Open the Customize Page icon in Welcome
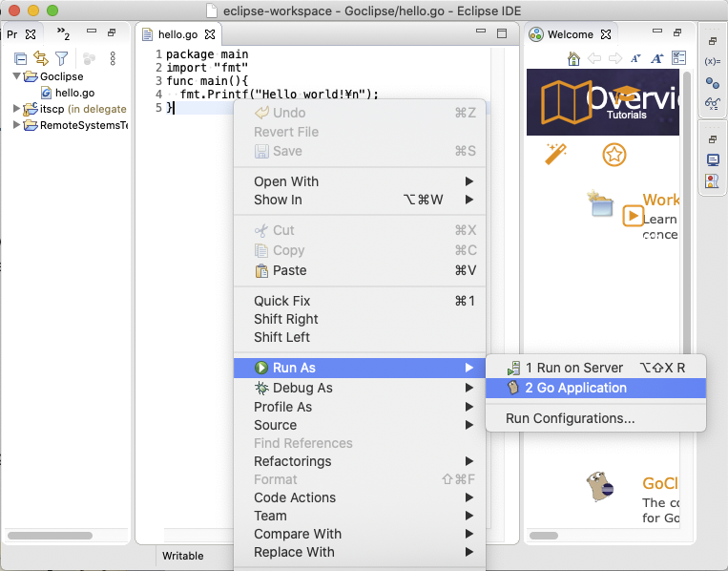 [x=678, y=58]
